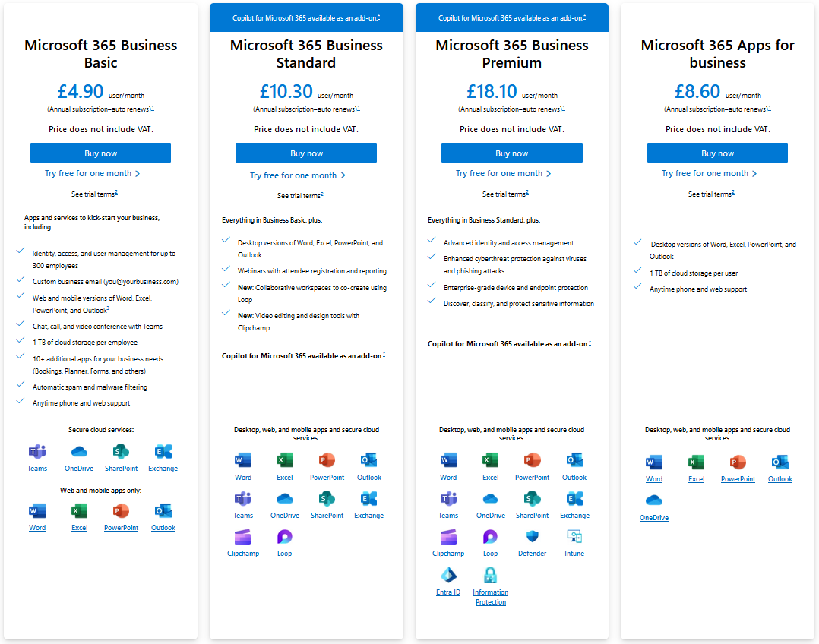Open Clipchamp icon in Business Standard plan
The image size is (819, 644).
click(x=243, y=537)
